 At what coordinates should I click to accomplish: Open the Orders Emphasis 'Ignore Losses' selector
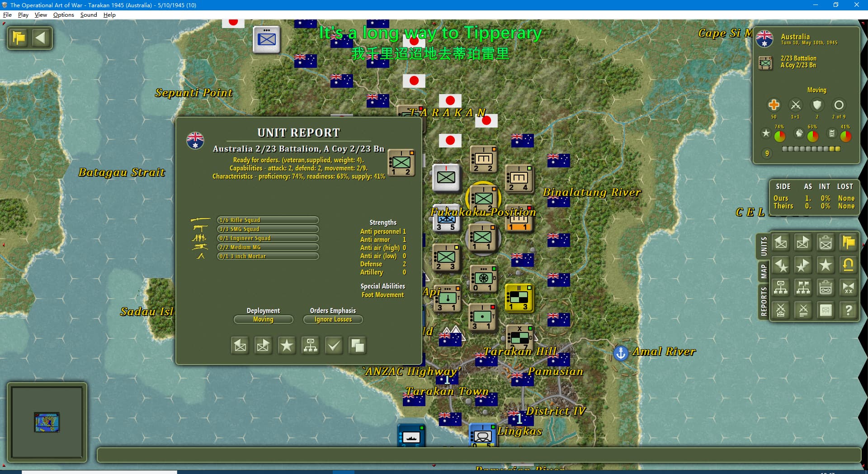click(333, 319)
